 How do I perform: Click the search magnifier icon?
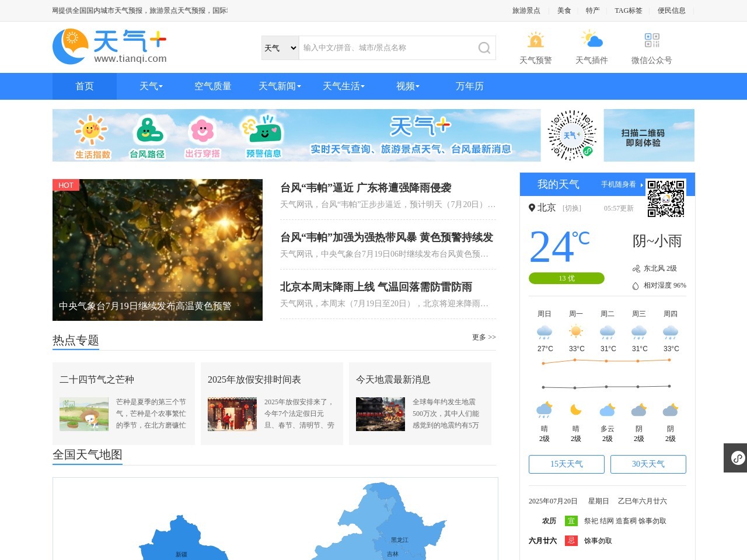pyautogui.click(x=484, y=48)
